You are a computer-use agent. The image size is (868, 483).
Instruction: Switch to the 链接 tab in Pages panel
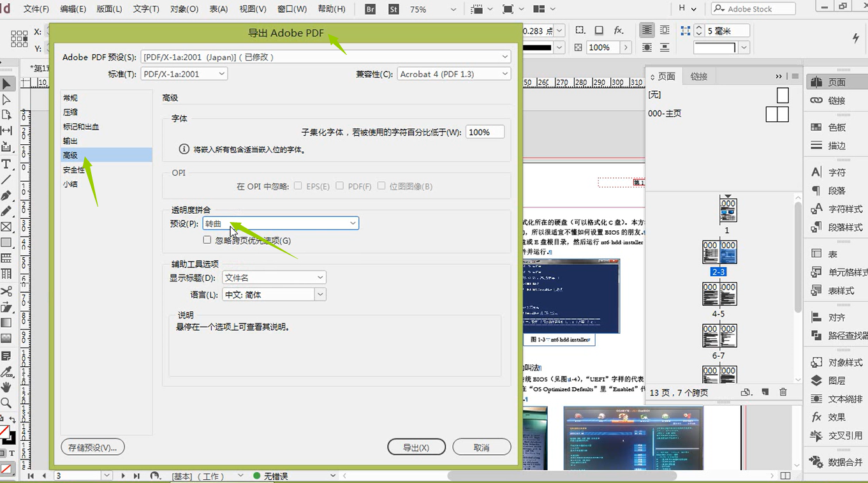(x=699, y=76)
